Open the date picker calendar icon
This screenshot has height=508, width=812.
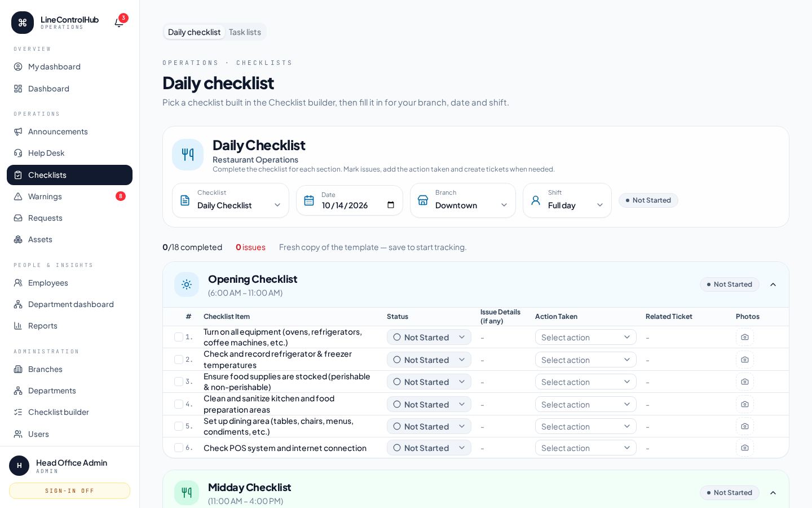tap(391, 205)
